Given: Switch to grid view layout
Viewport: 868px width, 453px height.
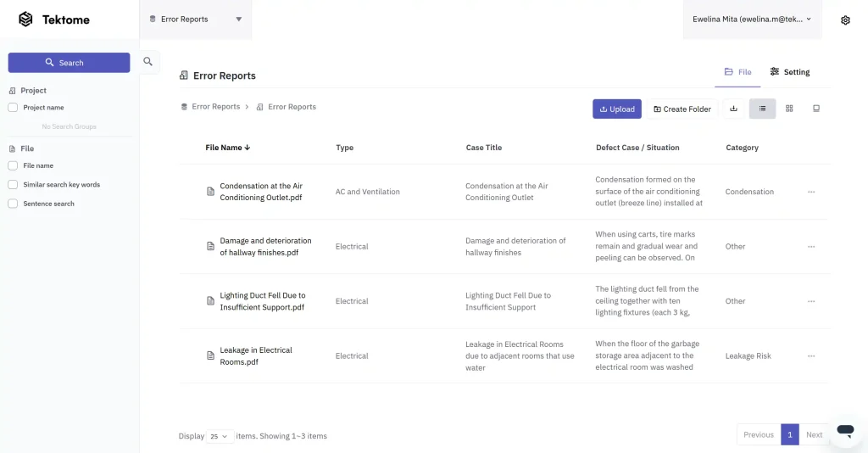Looking at the screenshot, I should [x=789, y=109].
